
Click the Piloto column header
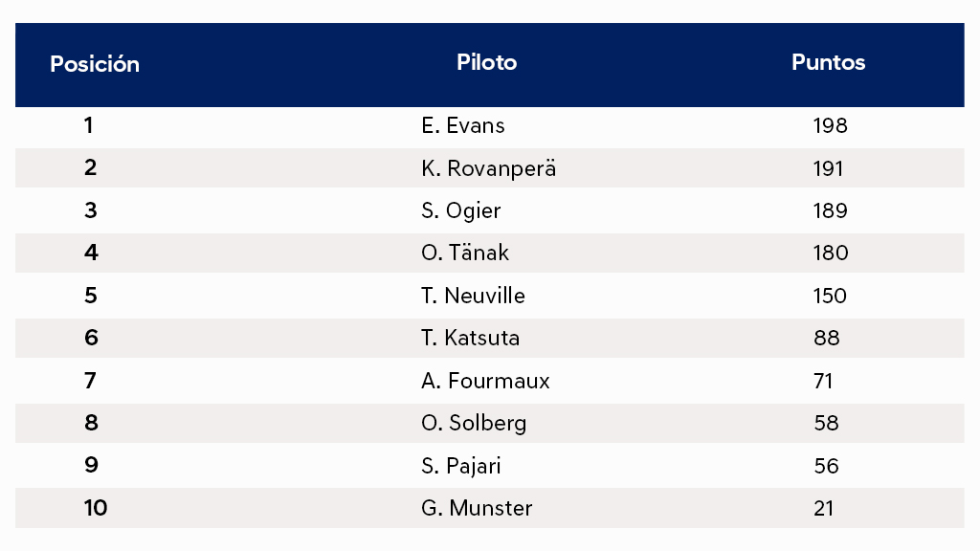(487, 63)
